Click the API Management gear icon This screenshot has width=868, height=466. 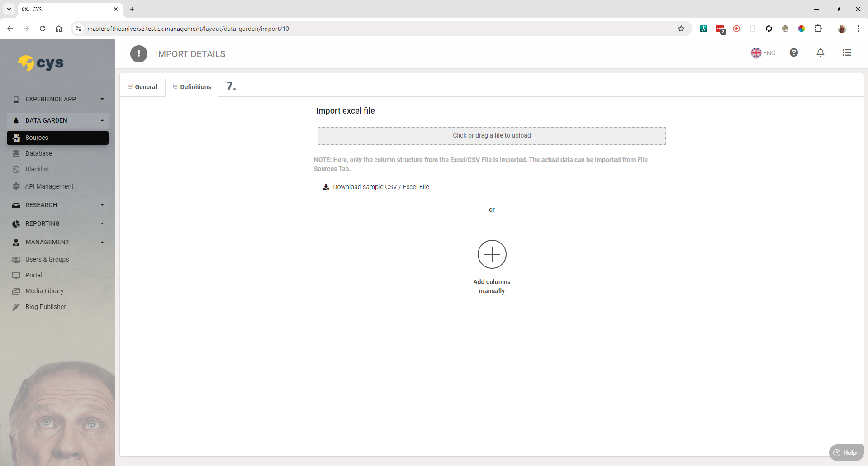[16, 186]
